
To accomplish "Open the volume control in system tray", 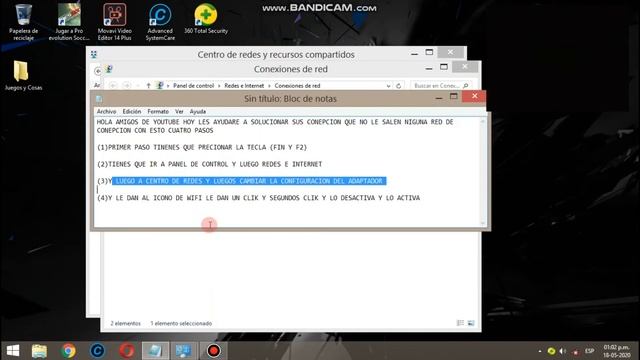I will click(563, 351).
